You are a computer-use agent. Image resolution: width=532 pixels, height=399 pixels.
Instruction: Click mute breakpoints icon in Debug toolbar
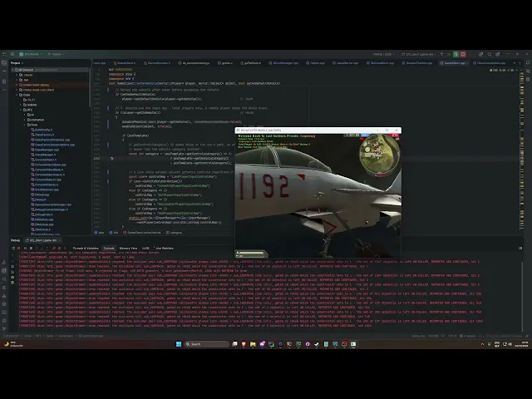[59, 249]
